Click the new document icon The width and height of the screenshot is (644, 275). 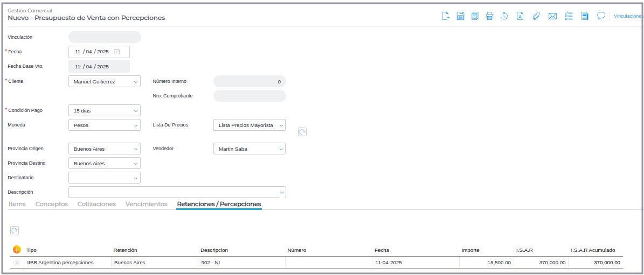pos(446,16)
